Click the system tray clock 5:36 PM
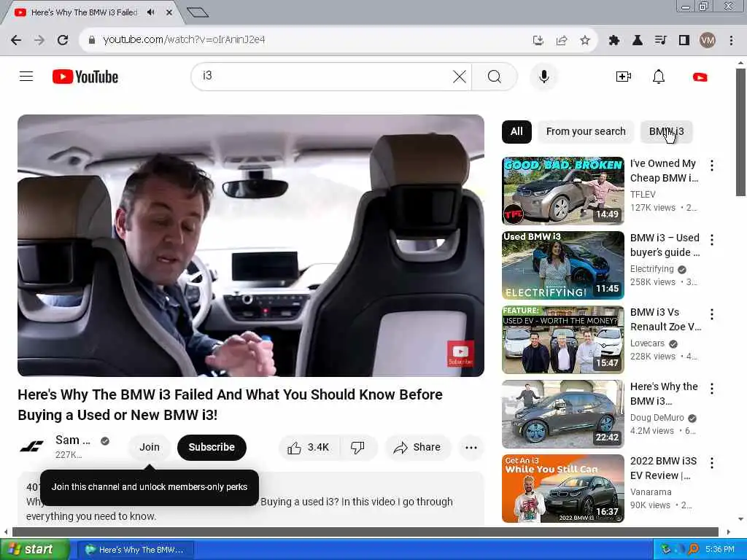The height and width of the screenshot is (560, 747). click(x=720, y=550)
